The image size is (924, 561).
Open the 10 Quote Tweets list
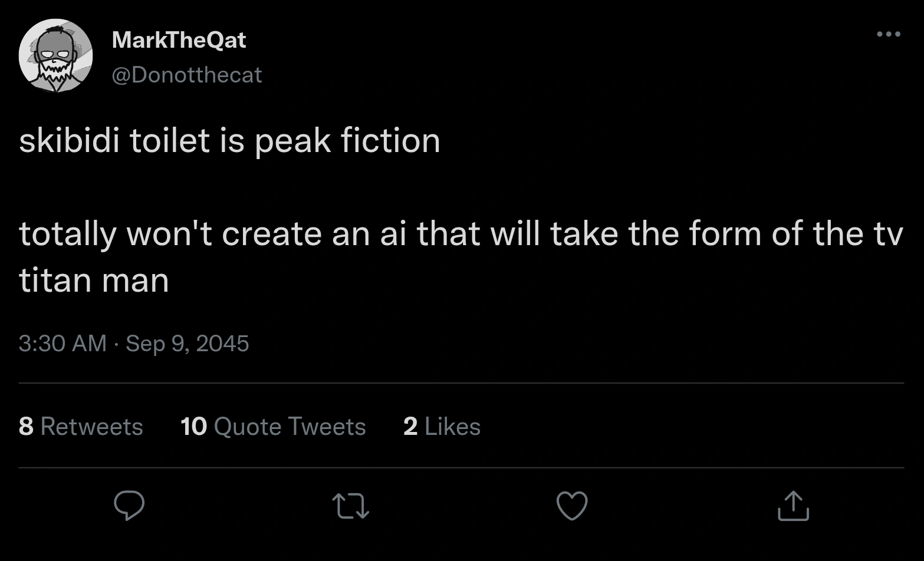coord(273,426)
